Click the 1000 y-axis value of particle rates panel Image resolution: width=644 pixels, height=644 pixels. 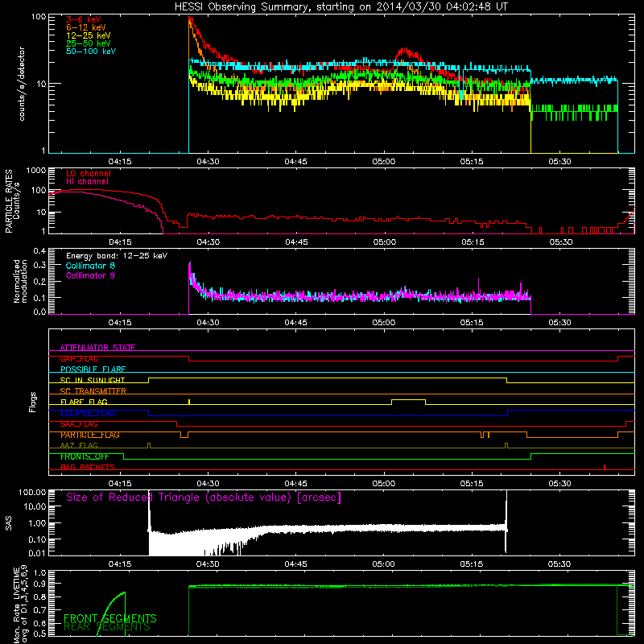pyautogui.click(x=35, y=171)
